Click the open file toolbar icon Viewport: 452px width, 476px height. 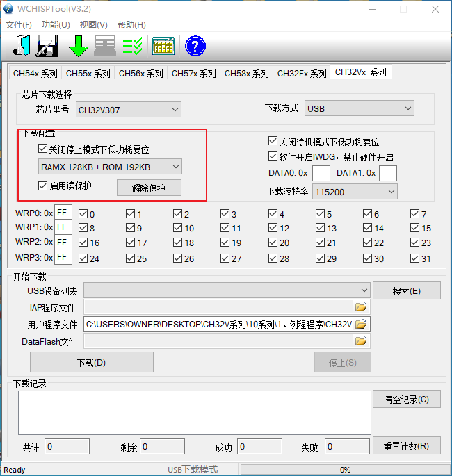22,46
